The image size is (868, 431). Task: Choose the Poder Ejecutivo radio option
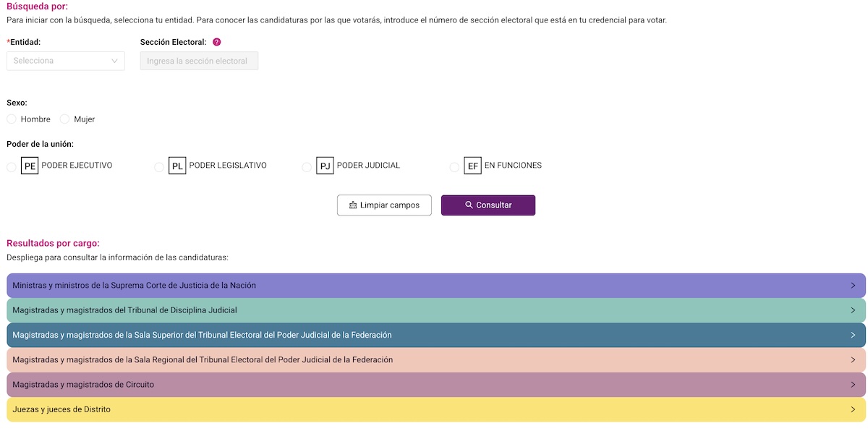click(12, 167)
